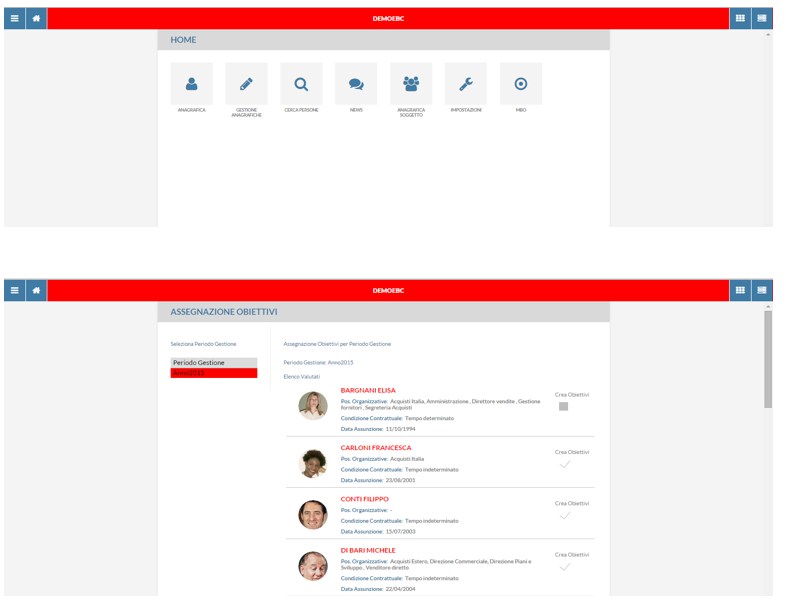Viewport: 786px width, 607px height.
Task: Click the Periodo Gestione column header
Action: (x=214, y=362)
